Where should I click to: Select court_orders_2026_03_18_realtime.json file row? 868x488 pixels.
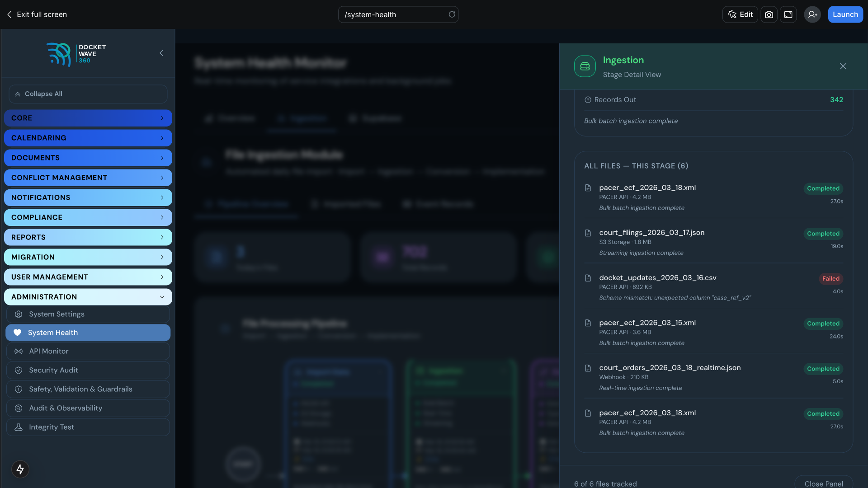point(713,377)
